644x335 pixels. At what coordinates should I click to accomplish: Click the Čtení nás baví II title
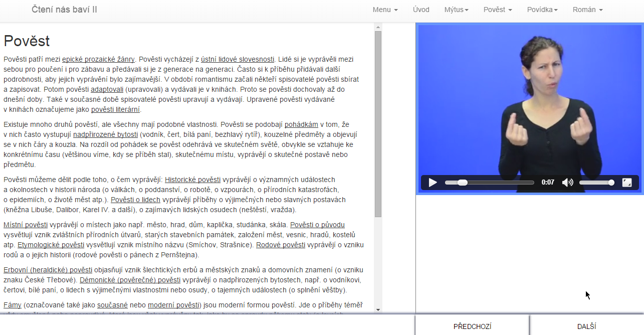pyautogui.click(x=64, y=10)
